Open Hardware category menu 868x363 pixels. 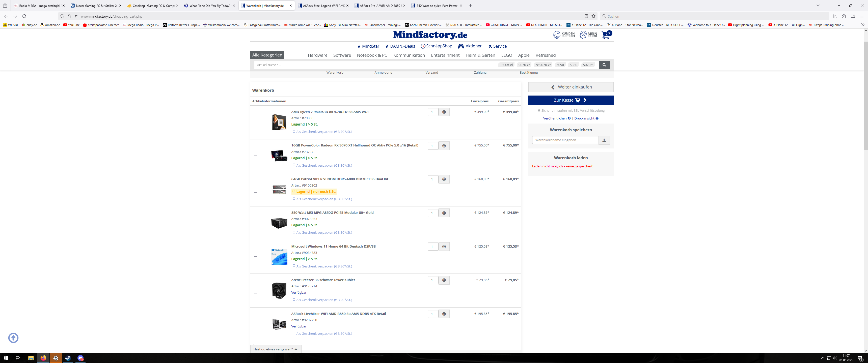317,55
